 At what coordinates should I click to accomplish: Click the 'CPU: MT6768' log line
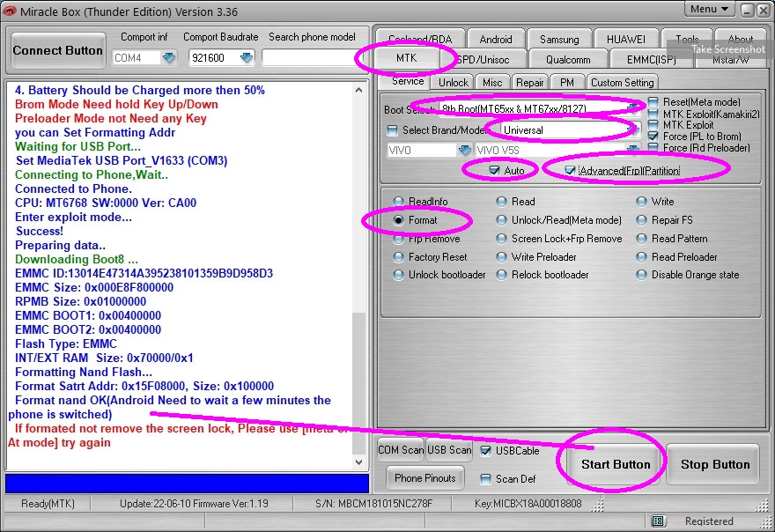(x=106, y=203)
